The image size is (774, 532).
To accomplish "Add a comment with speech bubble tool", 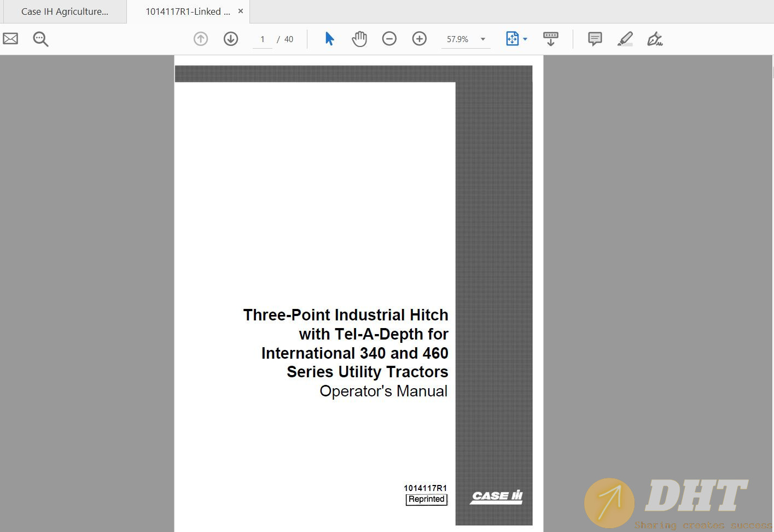I will coord(595,39).
